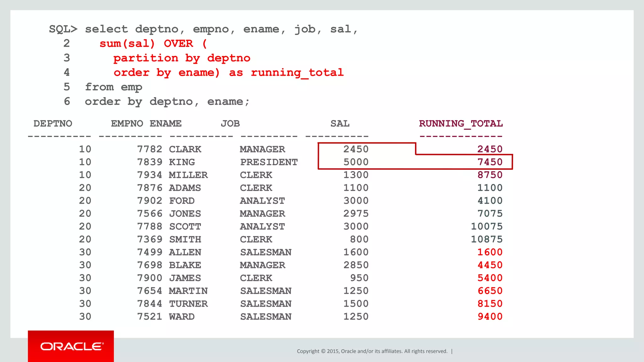The height and width of the screenshot is (362, 644).
Task: Select the name MARTIN
Action: (x=188, y=291)
